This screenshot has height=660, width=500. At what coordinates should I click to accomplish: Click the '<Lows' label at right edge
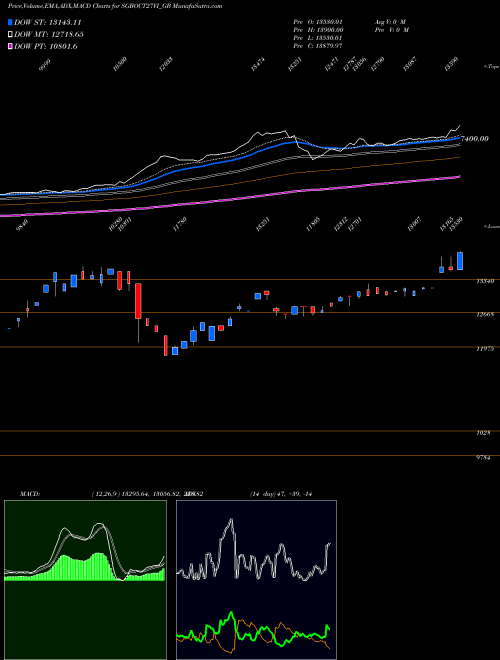[491, 226]
